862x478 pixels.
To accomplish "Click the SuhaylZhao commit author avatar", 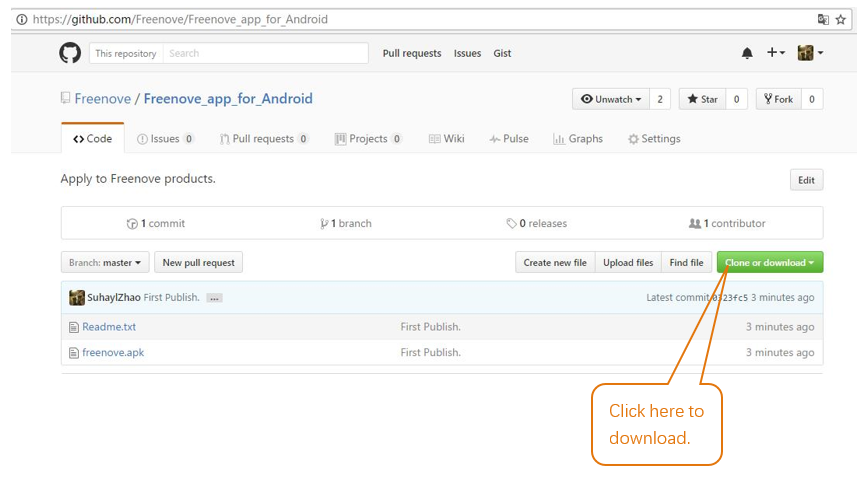I will (76, 298).
